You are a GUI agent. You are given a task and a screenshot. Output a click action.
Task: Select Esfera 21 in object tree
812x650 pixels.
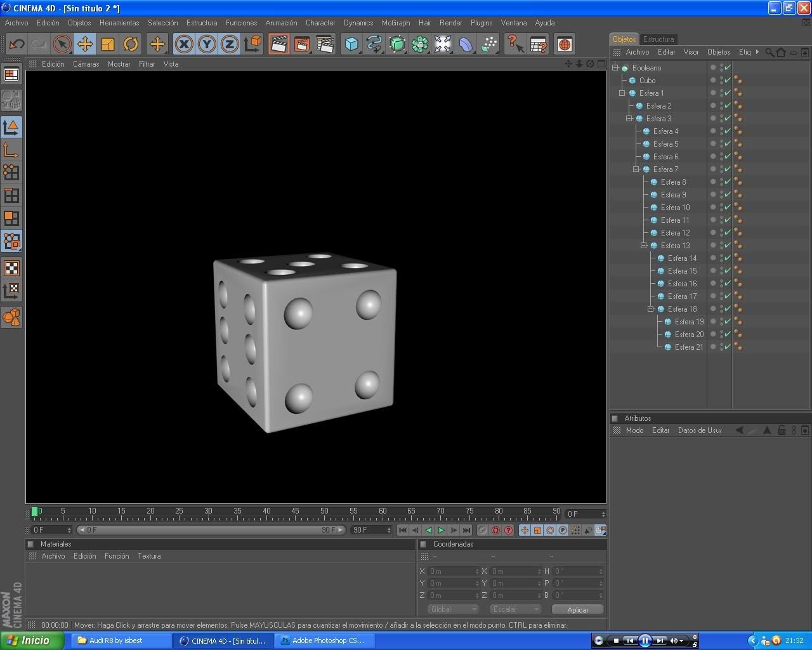[x=688, y=347]
